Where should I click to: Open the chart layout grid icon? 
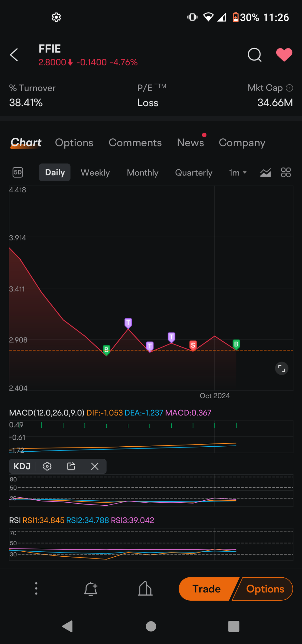(286, 172)
